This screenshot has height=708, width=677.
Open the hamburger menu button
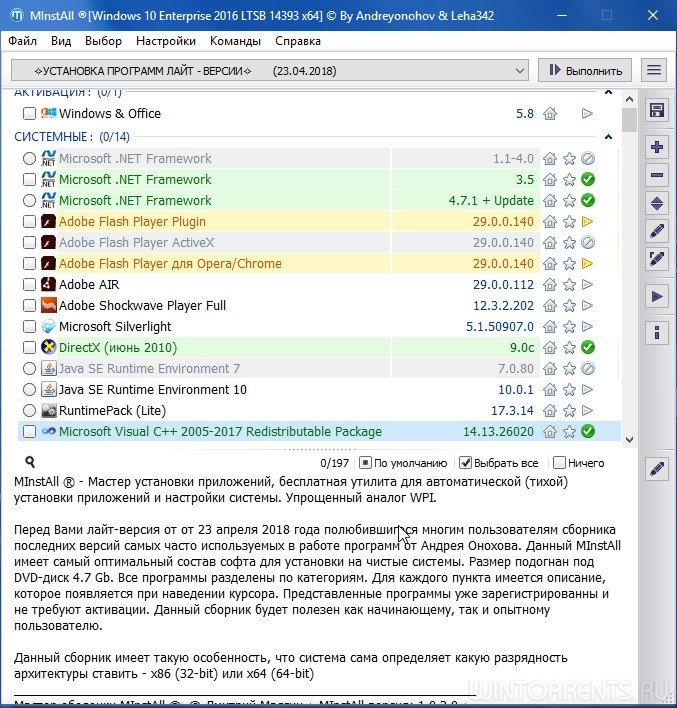pos(654,70)
